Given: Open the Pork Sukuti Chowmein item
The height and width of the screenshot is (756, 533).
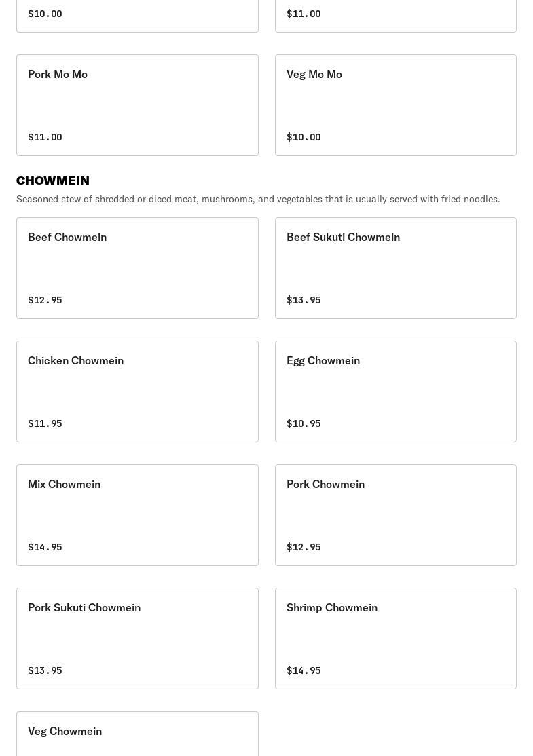Looking at the screenshot, I should point(137,639).
